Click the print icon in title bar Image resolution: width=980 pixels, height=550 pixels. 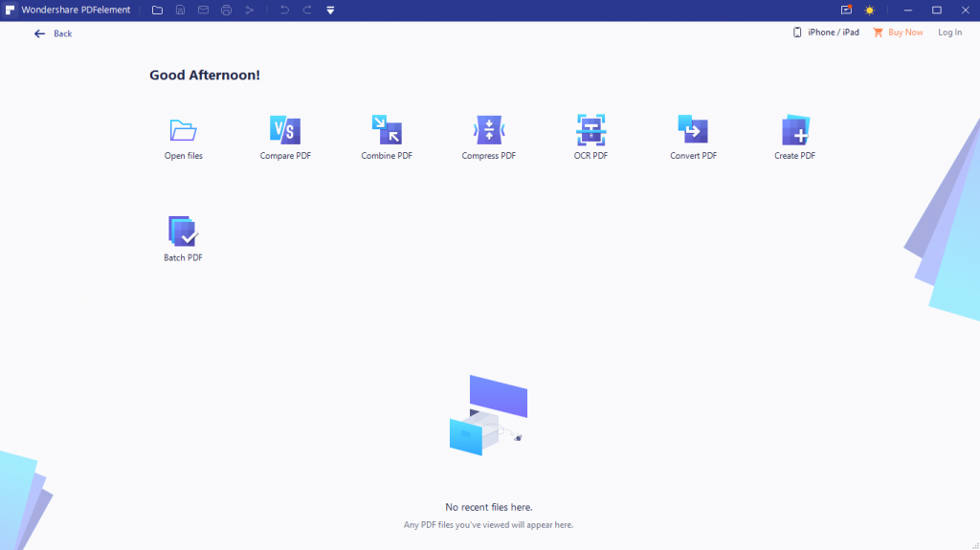pyautogui.click(x=226, y=10)
